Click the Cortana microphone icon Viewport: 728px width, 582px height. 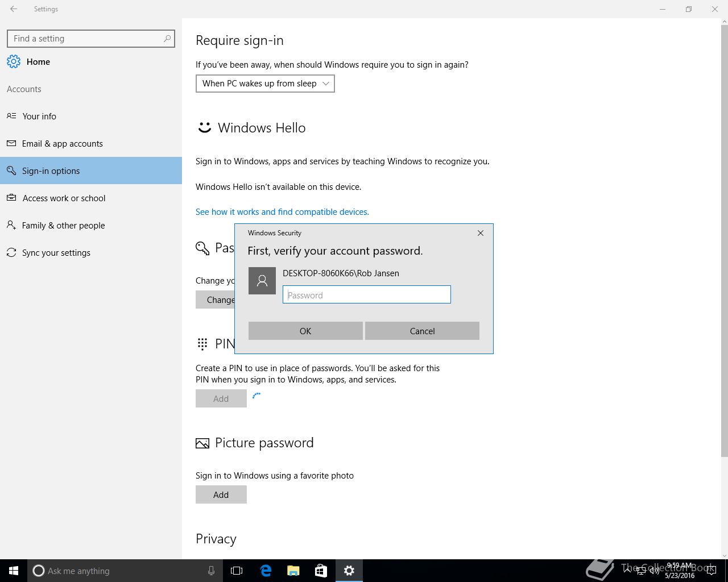click(x=211, y=571)
